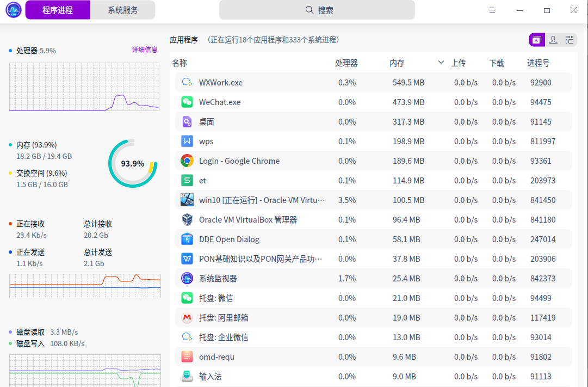
Task: Click the 系统监视器 app logo top-left
Action: 12,9
